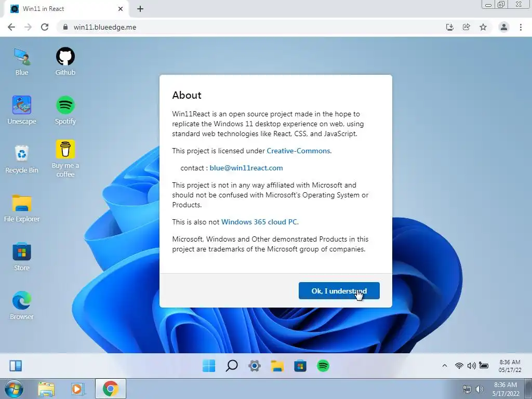Open the Win11 Start menu
532x399 pixels.
tap(209, 366)
